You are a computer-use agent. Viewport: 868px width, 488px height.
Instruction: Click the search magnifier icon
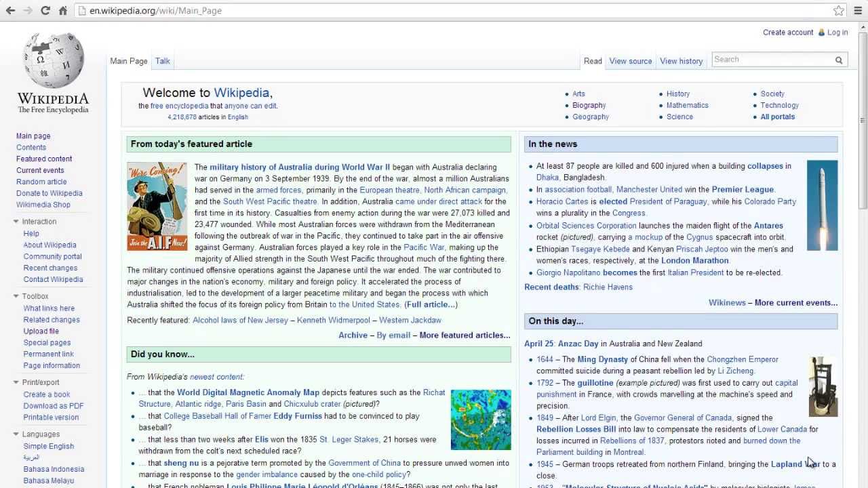click(839, 60)
